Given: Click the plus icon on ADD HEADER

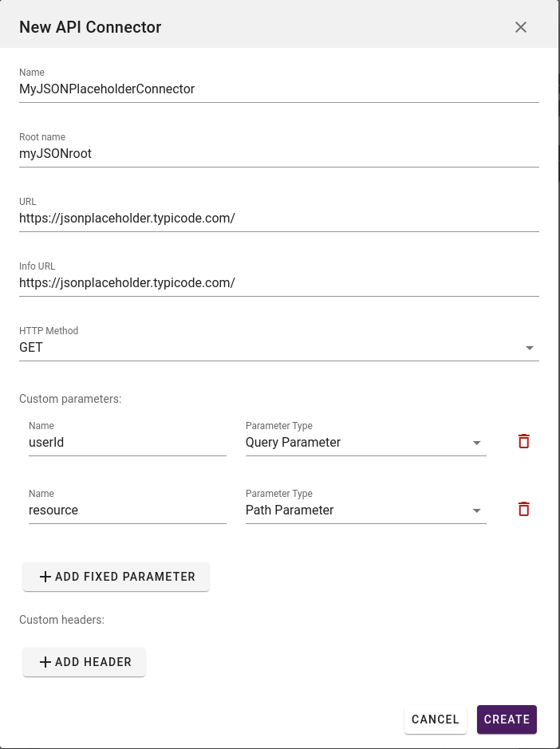Looking at the screenshot, I should tap(45, 661).
